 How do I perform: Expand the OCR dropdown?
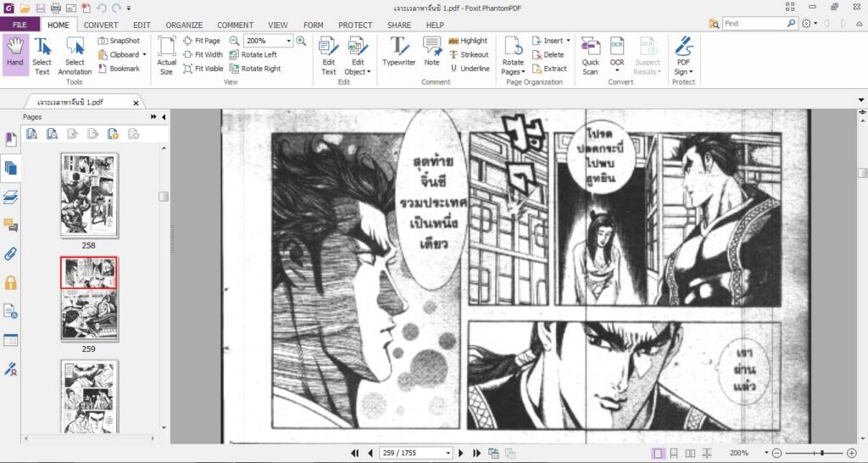click(617, 71)
